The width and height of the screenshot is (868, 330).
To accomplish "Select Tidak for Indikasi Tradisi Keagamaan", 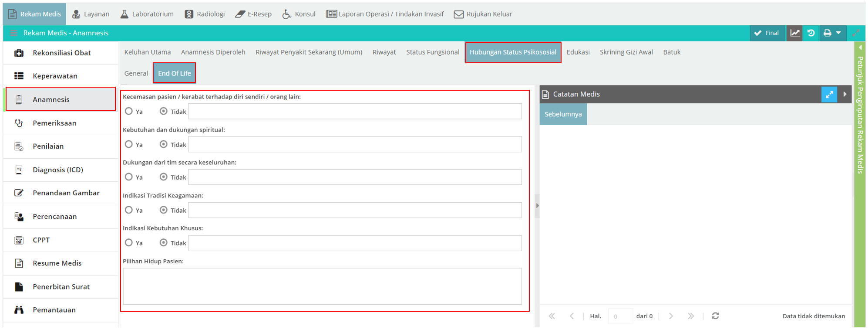I will pos(164,210).
